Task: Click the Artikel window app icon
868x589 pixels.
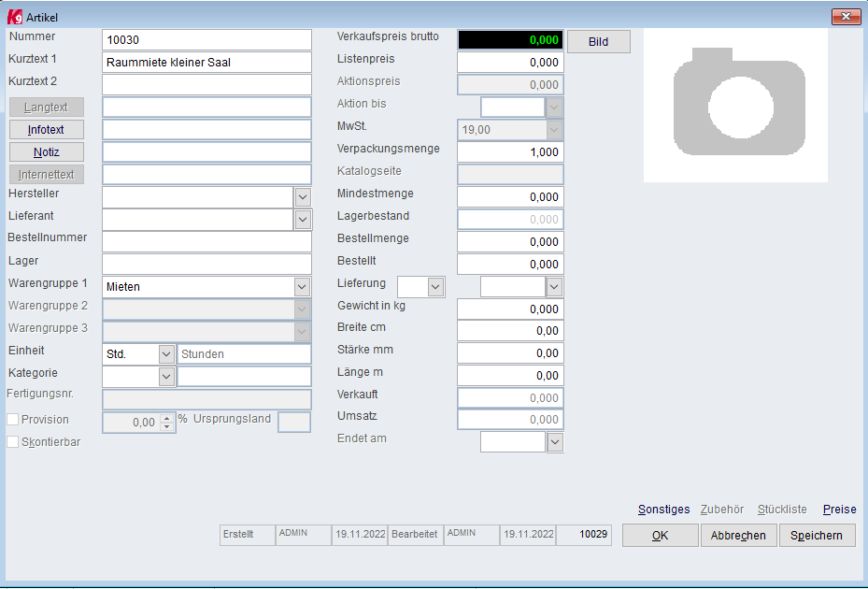Action: point(15,17)
